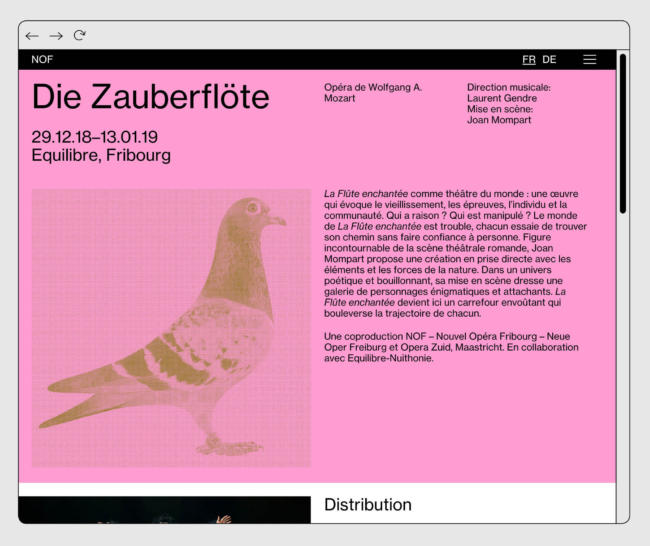Click the Distribution heading

(x=368, y=505)
